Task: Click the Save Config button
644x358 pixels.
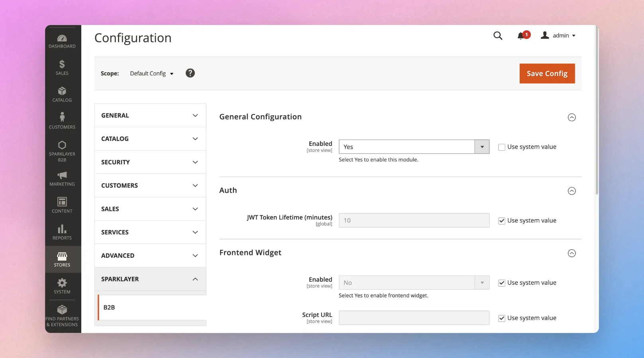Action: (x=547, y=73)
